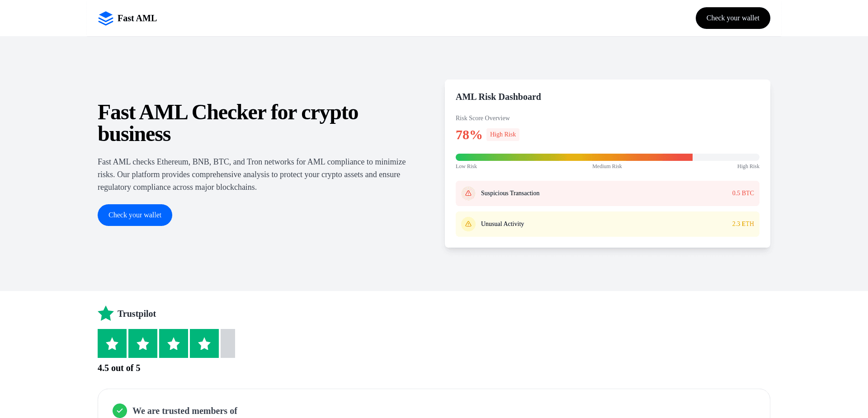Click the yellow Unusual Activity alert icon
The image size is (868, 418).
(468, 224)
